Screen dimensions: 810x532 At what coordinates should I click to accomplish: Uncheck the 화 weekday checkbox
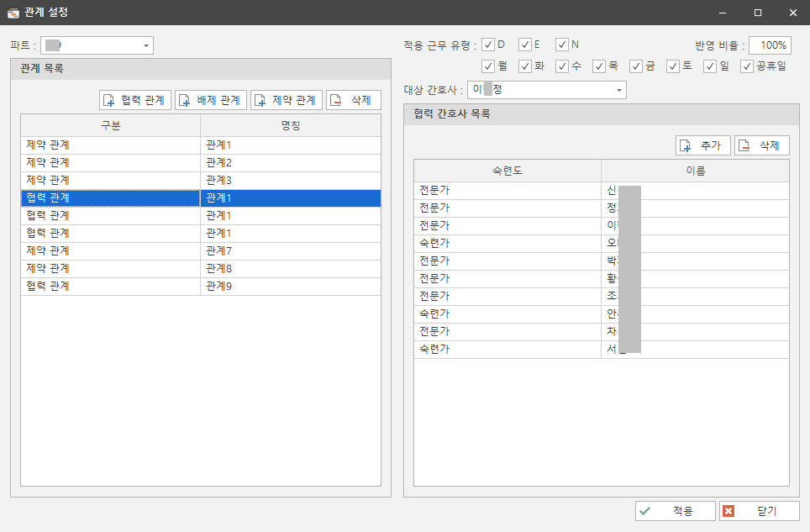coord(525,66)
